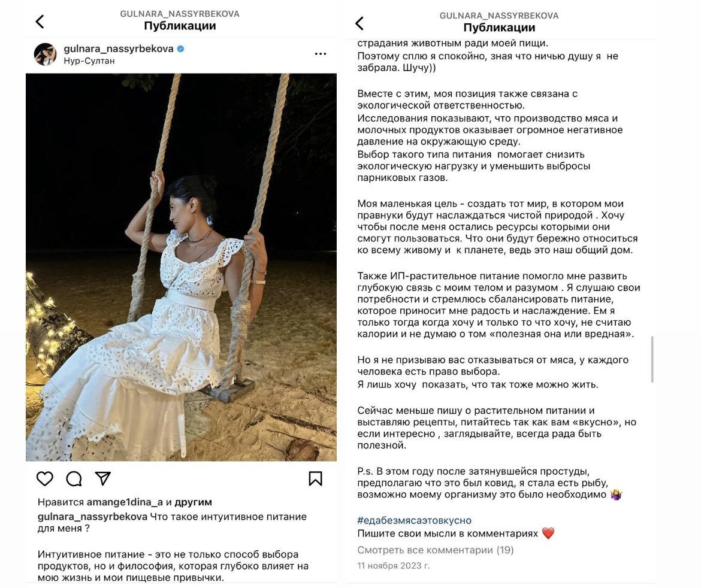The height and width of the screenshot is (588, 701).
Task: Open the gulnara_nassyrbekova username in post header
Action: click(x=119, y=49)
